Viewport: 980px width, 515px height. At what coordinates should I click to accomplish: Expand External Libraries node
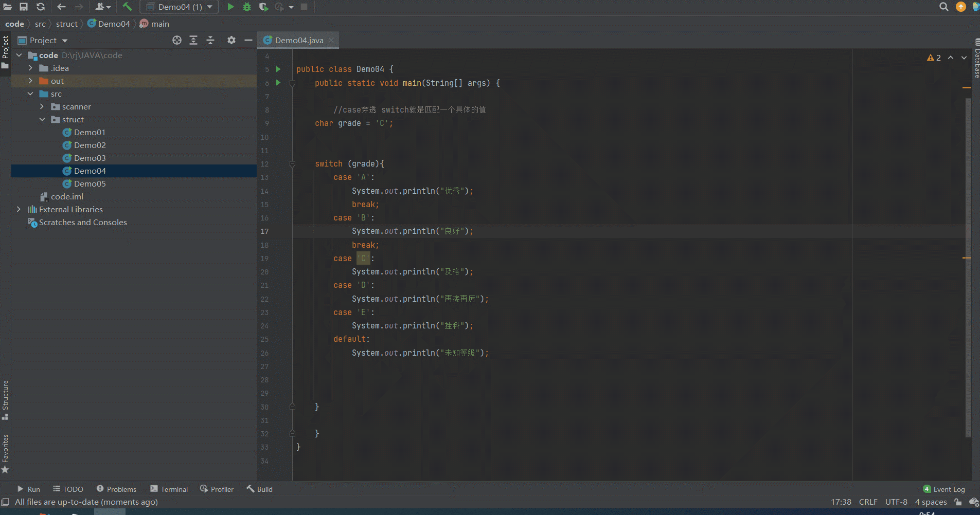pyautogui.click(x=19, y=209)
